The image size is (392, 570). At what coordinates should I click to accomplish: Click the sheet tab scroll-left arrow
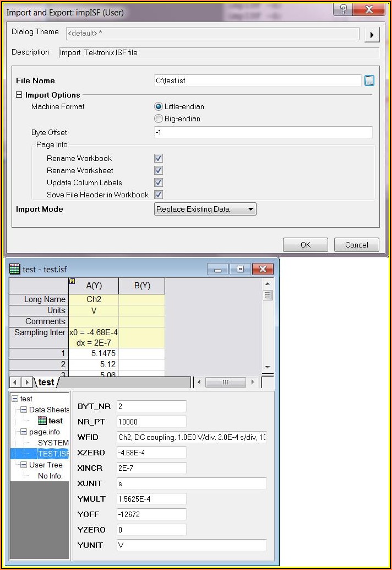point(15,382)
